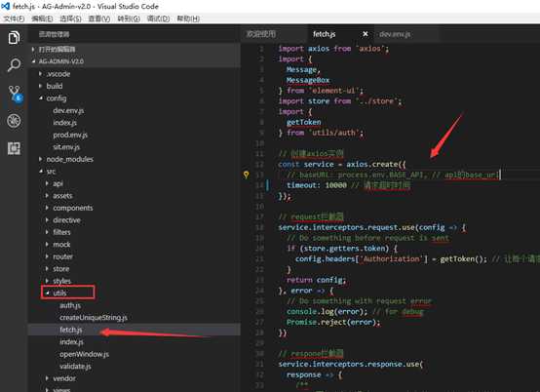540x392 pixels.
Task: Open the Debug view icon
Action: click(14, 121)
